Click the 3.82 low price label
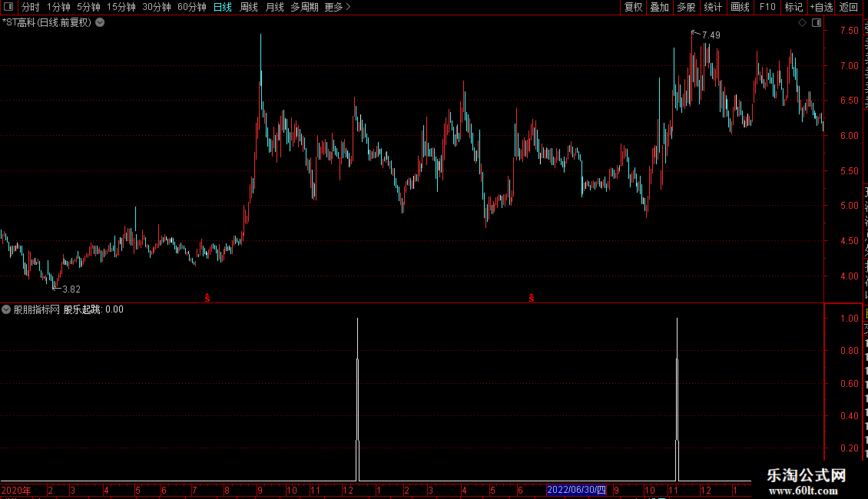 [71, 289]
